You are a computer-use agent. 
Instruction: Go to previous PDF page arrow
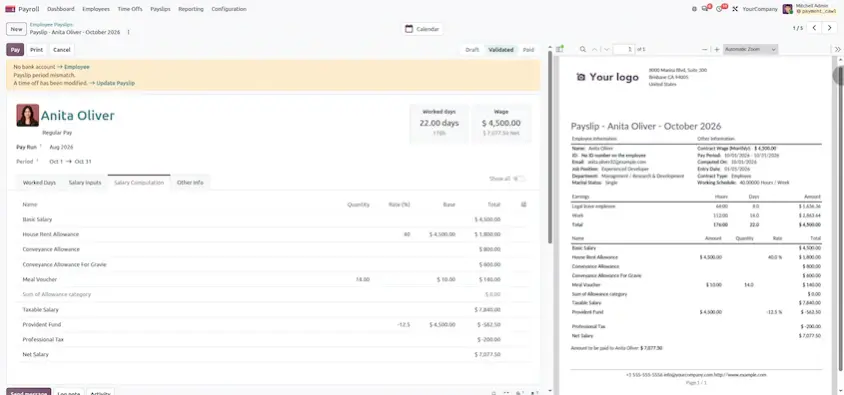tap(595, 49)
